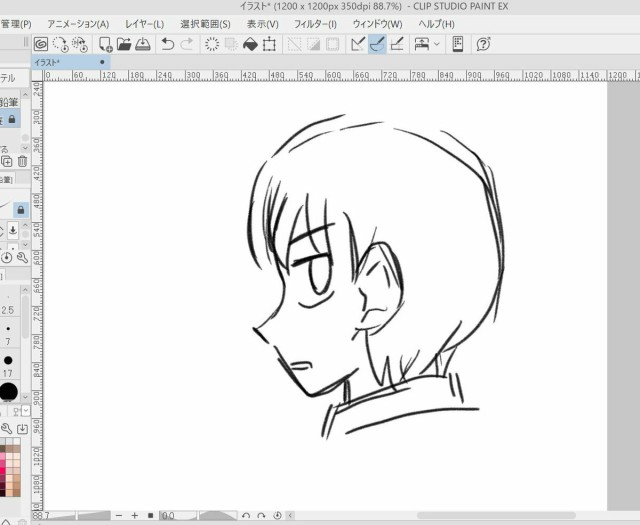The width and height of the screenshot is (640, 525).
Task: Click the Fill bucket icon in toolbar
Action: click(x=250, y=44)
